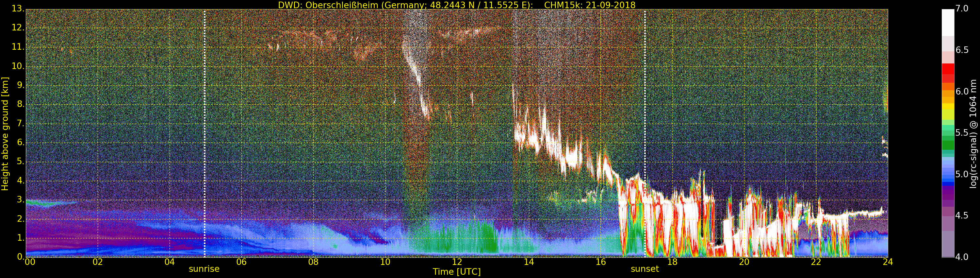Click the height tick label '1.'
The image size is (980, 278).
pos(21,238)
